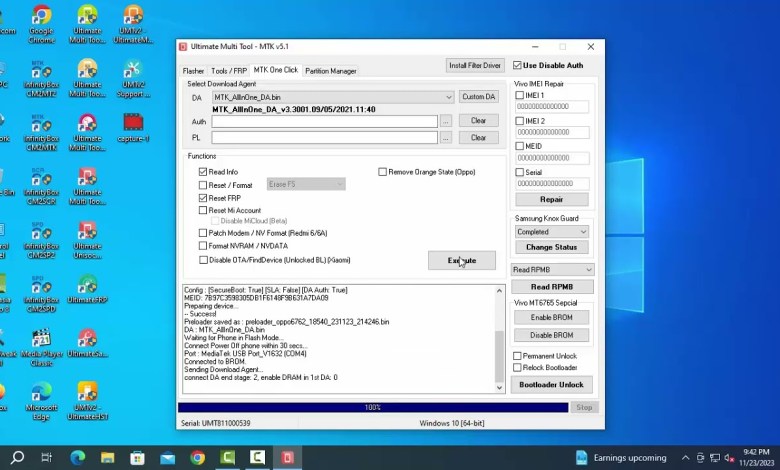
Task: Click the Execute button
Action: 461,260
